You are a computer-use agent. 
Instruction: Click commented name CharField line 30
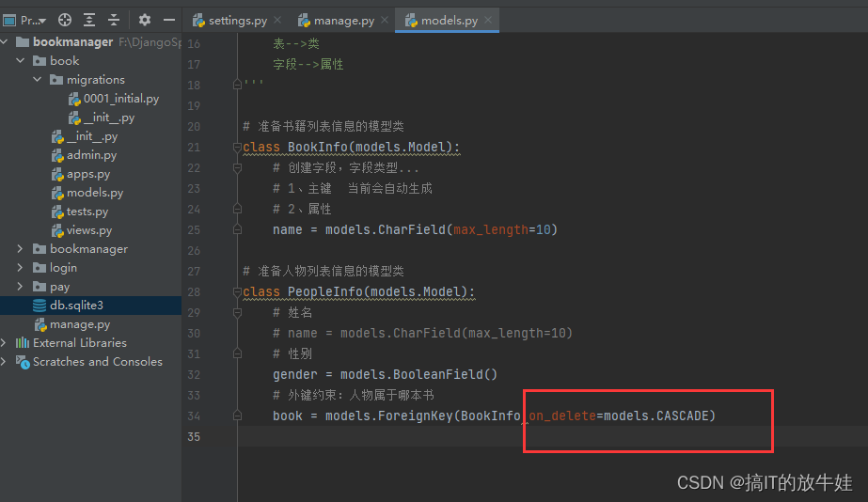coord(422,333)
